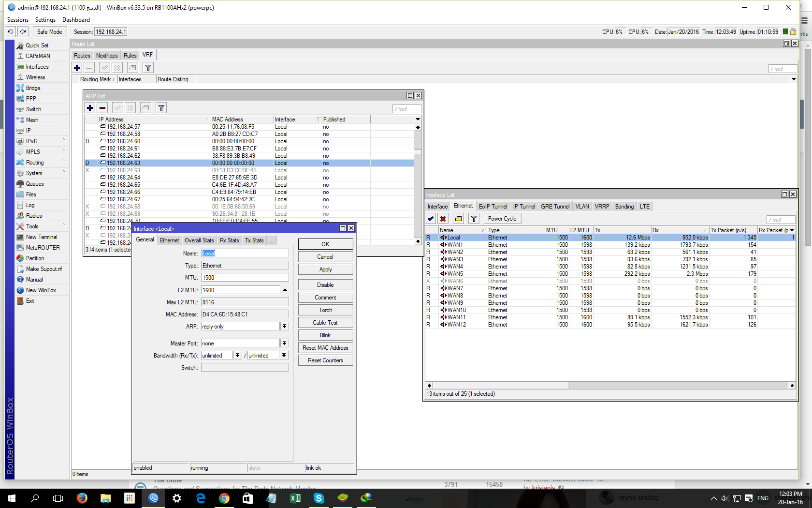The image size is (812, 508).
Task: Sort ARP List by MAC Address column
Action: point(242,119)
